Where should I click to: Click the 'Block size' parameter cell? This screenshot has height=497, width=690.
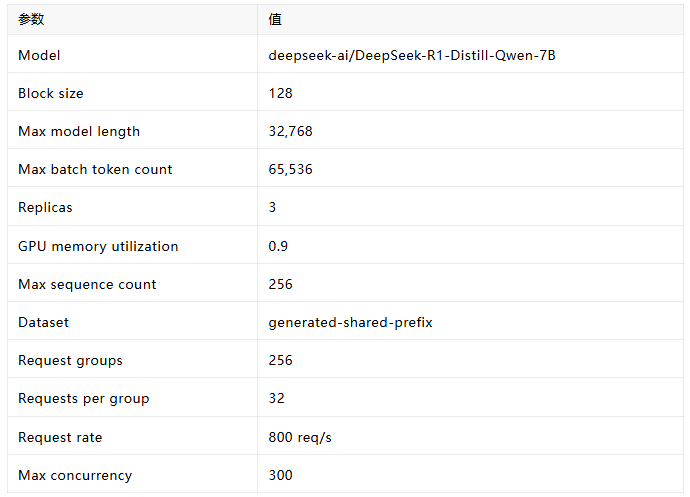[x=132, y=92]
